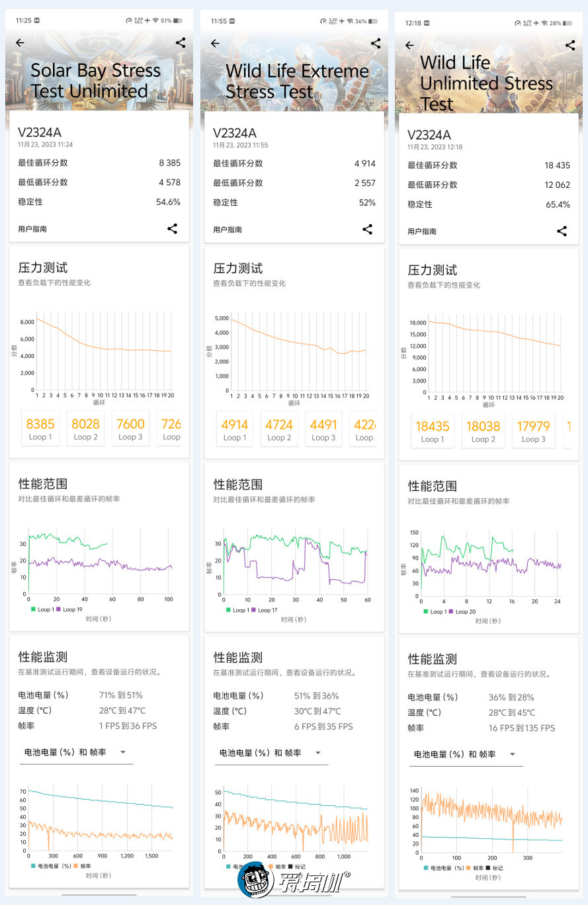Viewport: 588px width, 905px height.
Task: Select the Loop 2 score card showing 8028
Action: 85,429
